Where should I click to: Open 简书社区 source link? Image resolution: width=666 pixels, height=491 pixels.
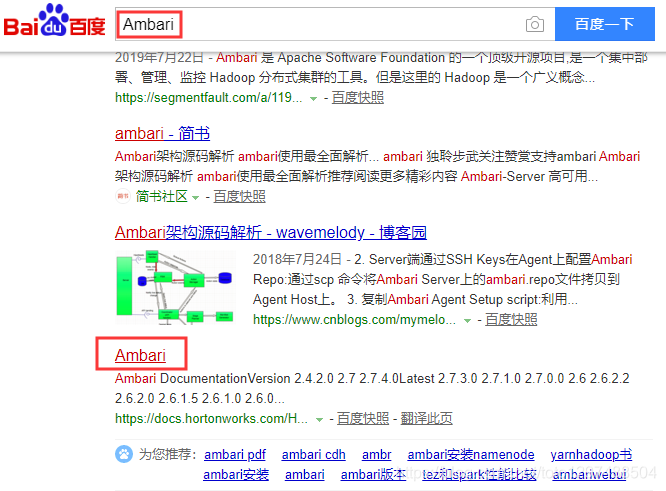pyautogui.click(x=161, y=196)
